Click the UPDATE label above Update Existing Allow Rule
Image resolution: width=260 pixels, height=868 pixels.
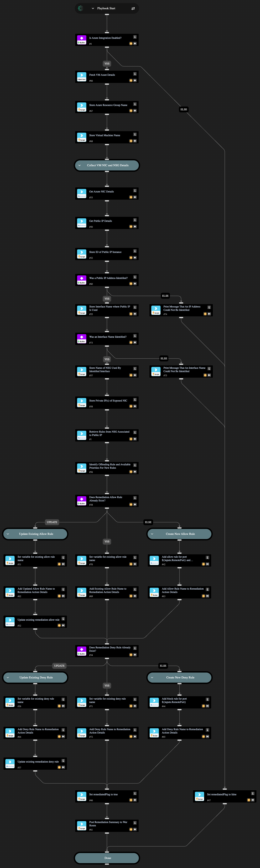pyautogui.click(x=52, y=522)
